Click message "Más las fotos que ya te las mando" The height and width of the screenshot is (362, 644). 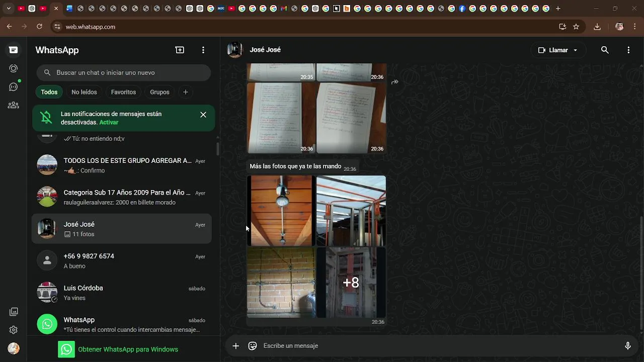295,166
